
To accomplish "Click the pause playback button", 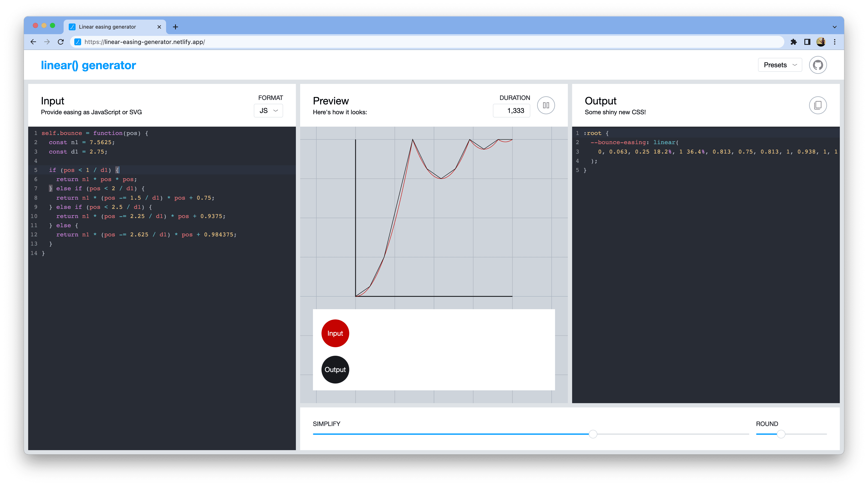I will coord(546,105).
